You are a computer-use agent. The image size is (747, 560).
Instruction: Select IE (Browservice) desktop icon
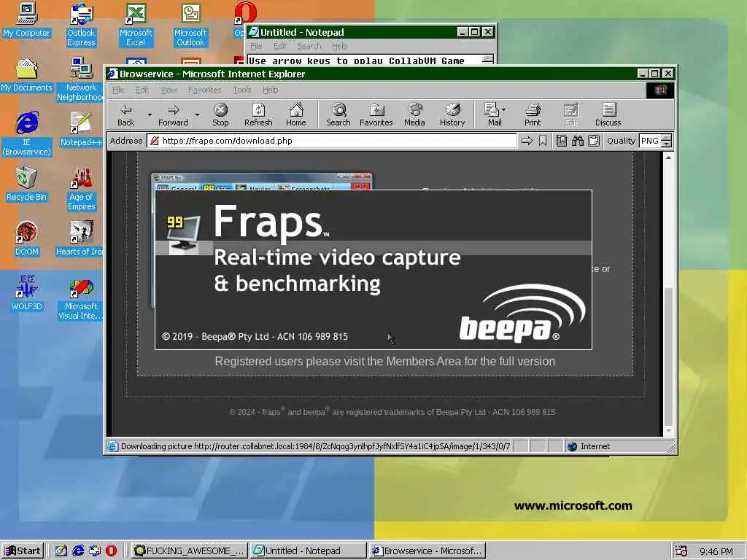pos(26,134)
